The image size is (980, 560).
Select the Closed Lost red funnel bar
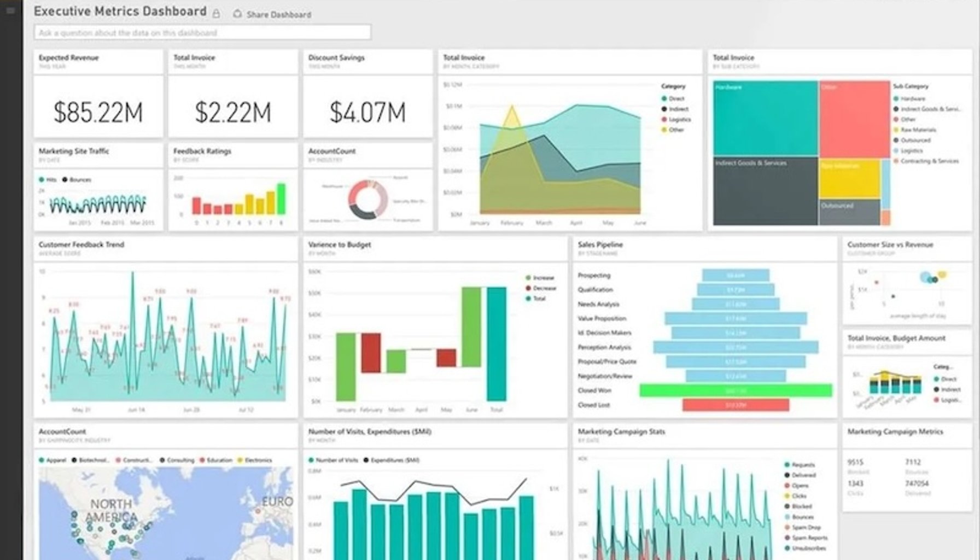[x=736, y=405]
